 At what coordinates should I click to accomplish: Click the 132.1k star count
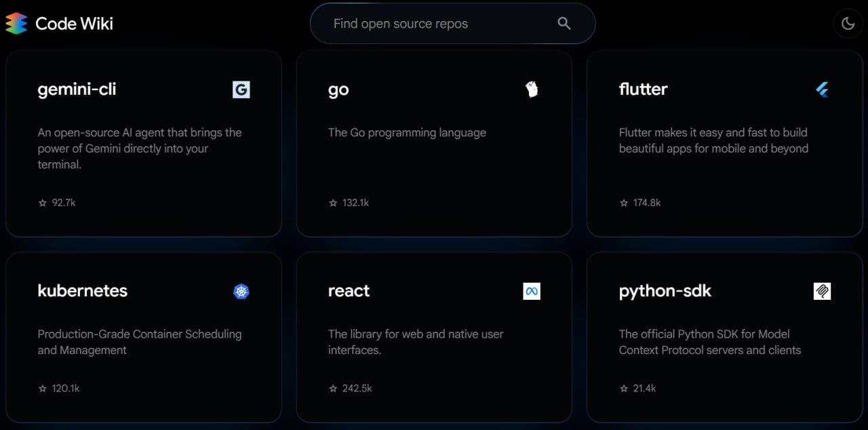click(x=355, y=203)
